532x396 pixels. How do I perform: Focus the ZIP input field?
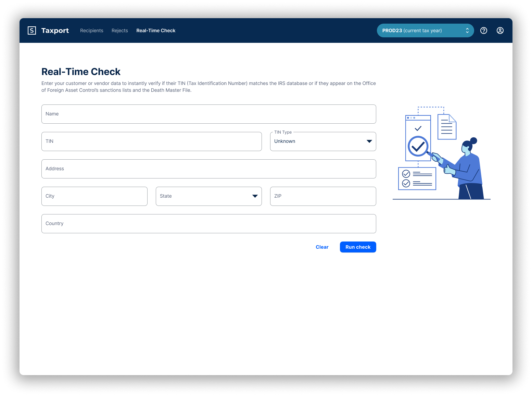coord(323,196)
